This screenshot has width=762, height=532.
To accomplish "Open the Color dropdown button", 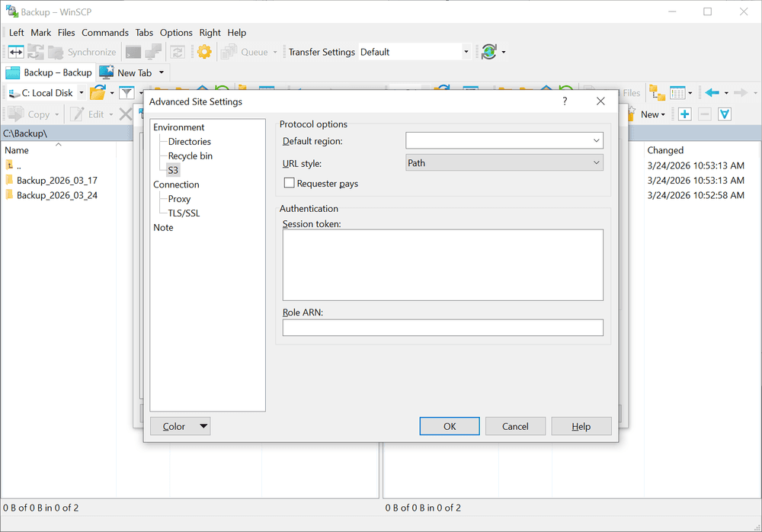I will [180, 426].
